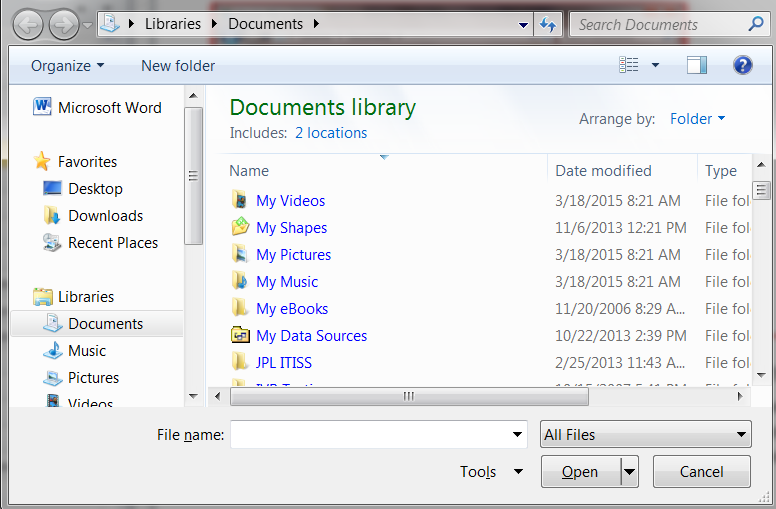Open the Tools dropdown menu

[491, 472]
